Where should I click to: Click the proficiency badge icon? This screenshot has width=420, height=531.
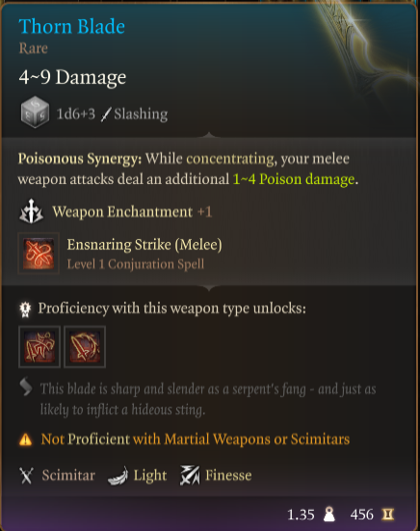(25, 309)
